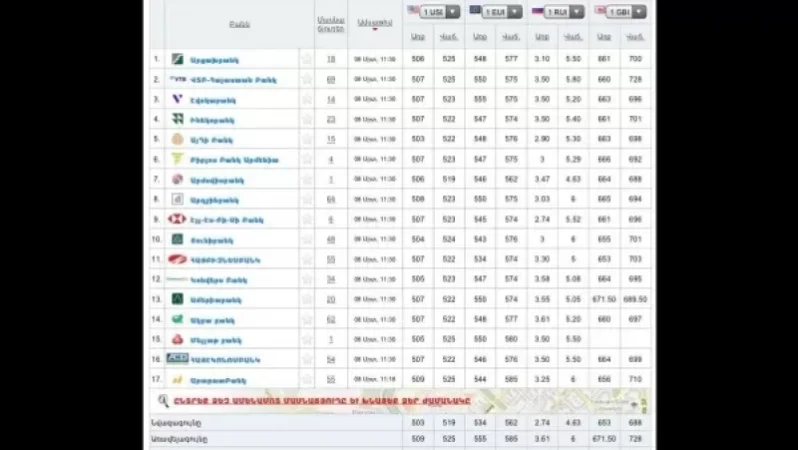Screen dimensions: 798x450
Task: Click the ACBA bank logo in row 16
Action: click(x=178, y=358)
